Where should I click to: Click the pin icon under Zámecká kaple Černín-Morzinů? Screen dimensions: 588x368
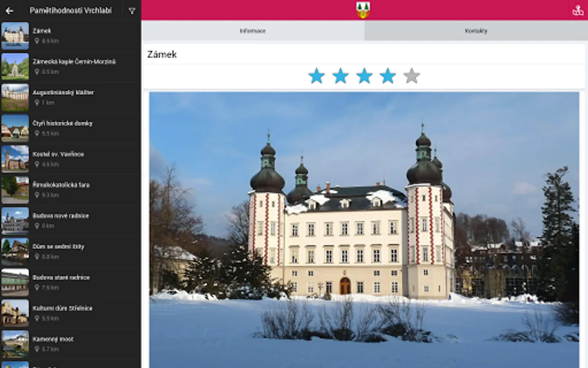click(37, 72)
